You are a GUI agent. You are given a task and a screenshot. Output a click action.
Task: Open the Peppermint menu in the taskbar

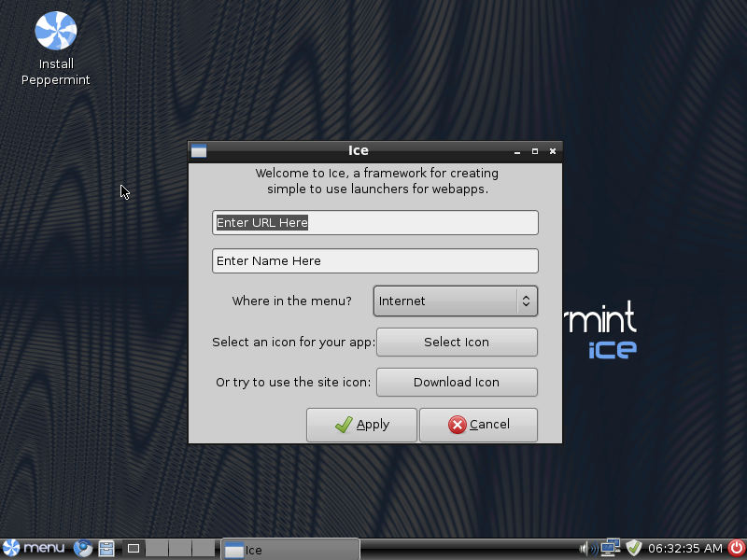(35, 548)
